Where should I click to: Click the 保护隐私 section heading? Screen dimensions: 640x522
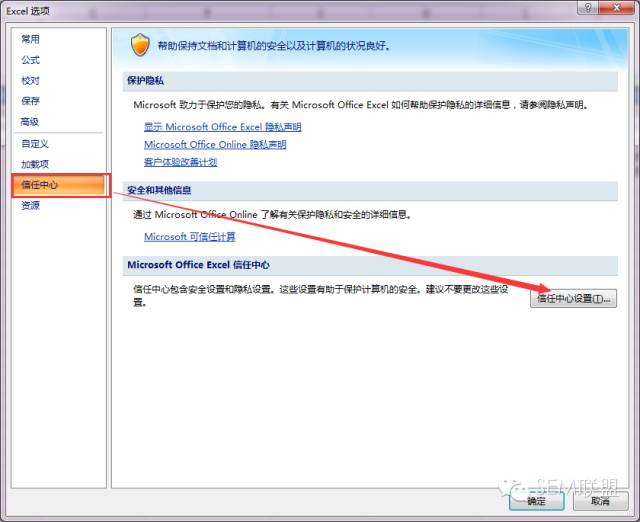tap(145, 80)
